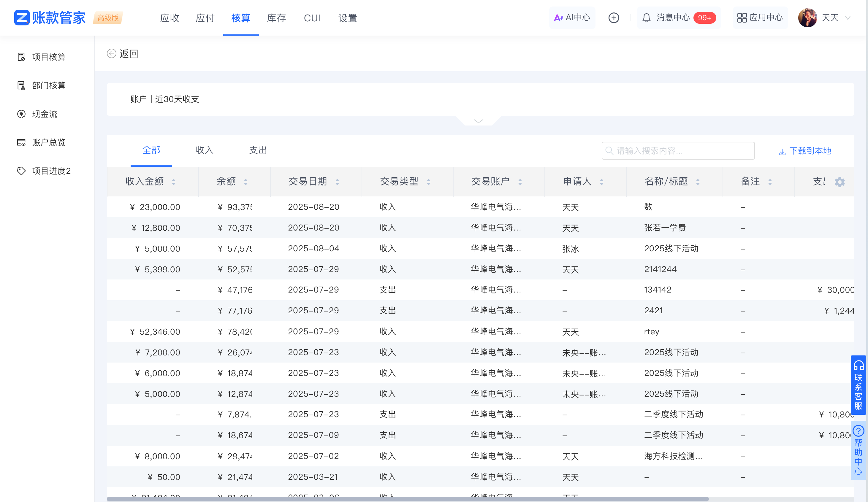Open the AI中心 icon
Screen dimensions: 868x502
point(558,18)
